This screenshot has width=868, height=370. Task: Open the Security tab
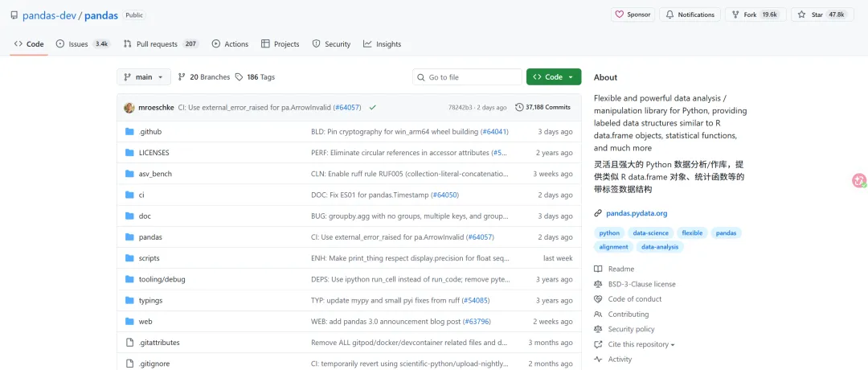coord(332,43)
